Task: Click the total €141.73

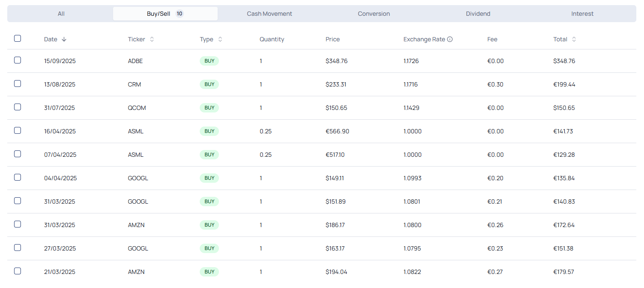Action: tap(563, 131)
